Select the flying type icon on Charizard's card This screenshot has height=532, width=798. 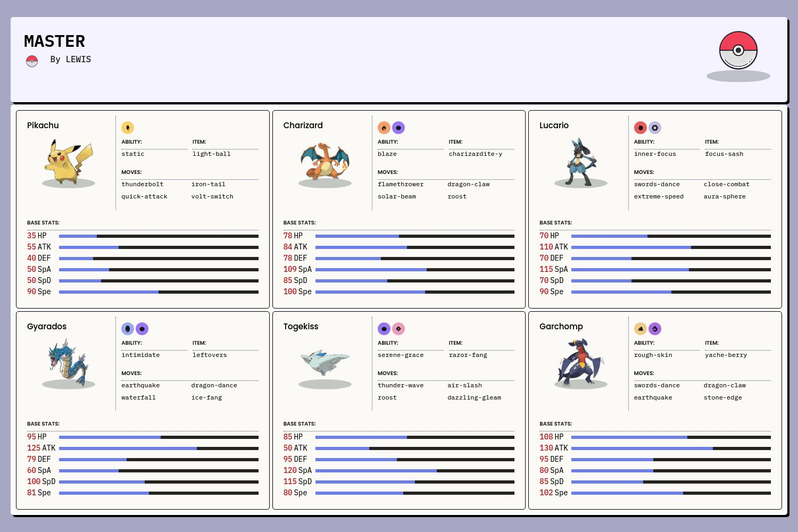pos(398,128)
